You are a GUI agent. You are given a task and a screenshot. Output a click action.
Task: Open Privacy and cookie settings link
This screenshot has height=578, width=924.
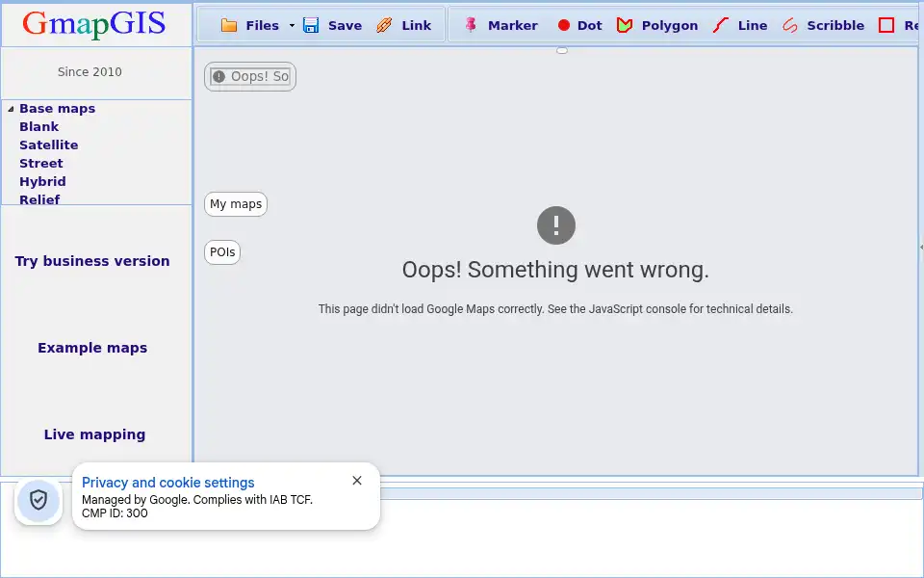(x=167, y=483)
